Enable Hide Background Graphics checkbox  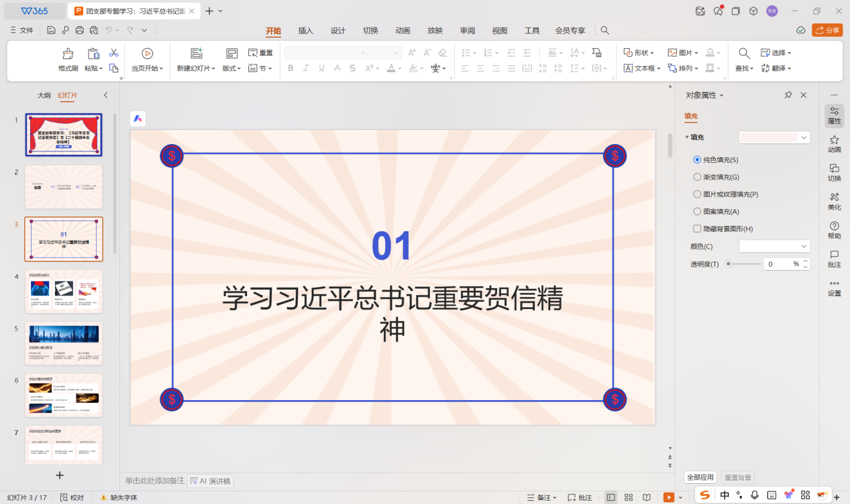pos(697,229)
